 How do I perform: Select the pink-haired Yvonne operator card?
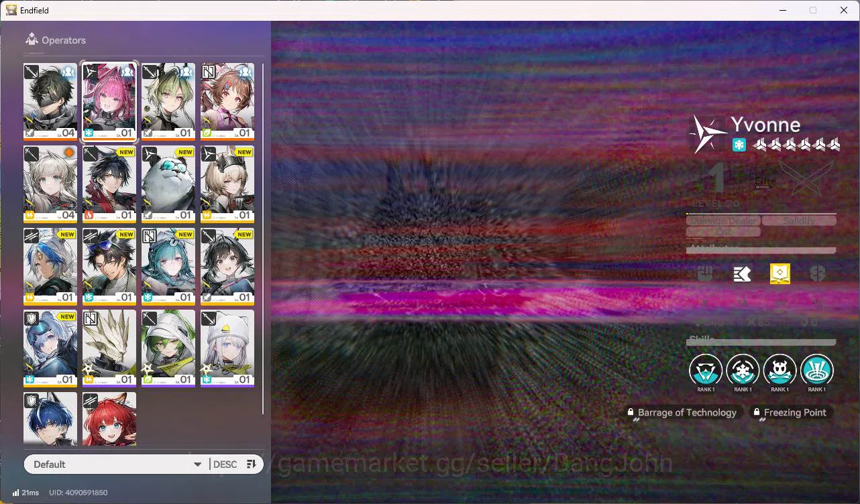109,101
